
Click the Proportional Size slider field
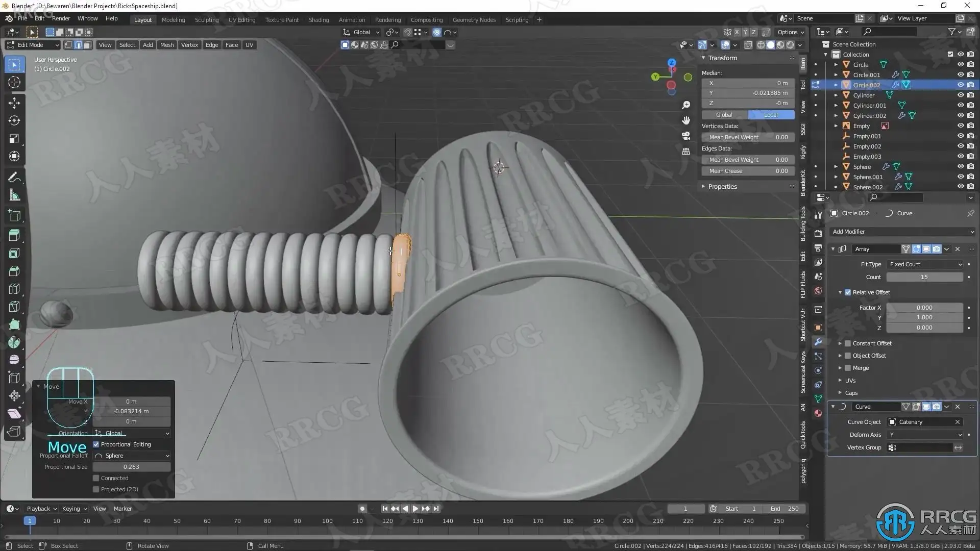131,467
